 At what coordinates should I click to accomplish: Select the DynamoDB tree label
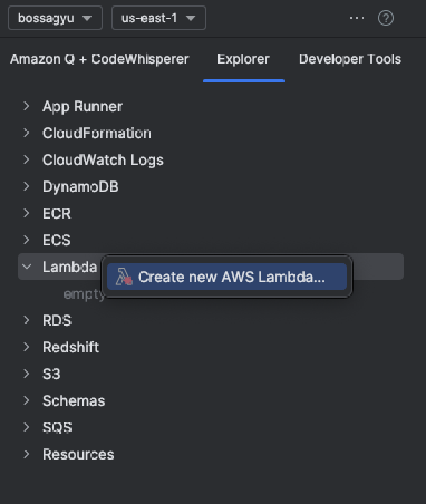point(80,187)
